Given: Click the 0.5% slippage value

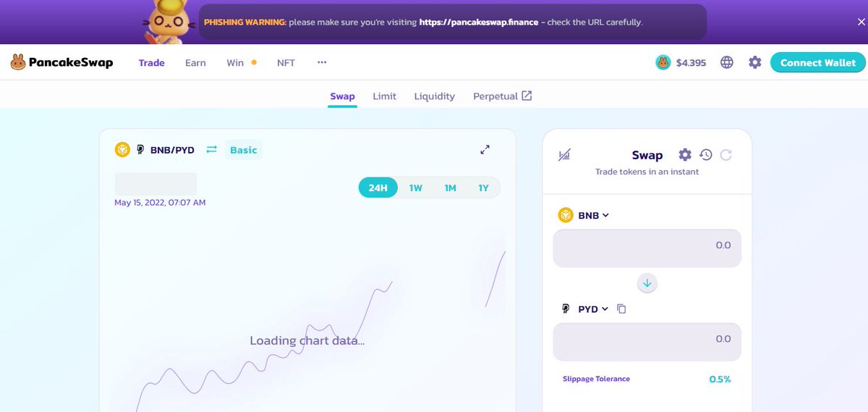Looking at the screenshot, I should click(720, 379).
